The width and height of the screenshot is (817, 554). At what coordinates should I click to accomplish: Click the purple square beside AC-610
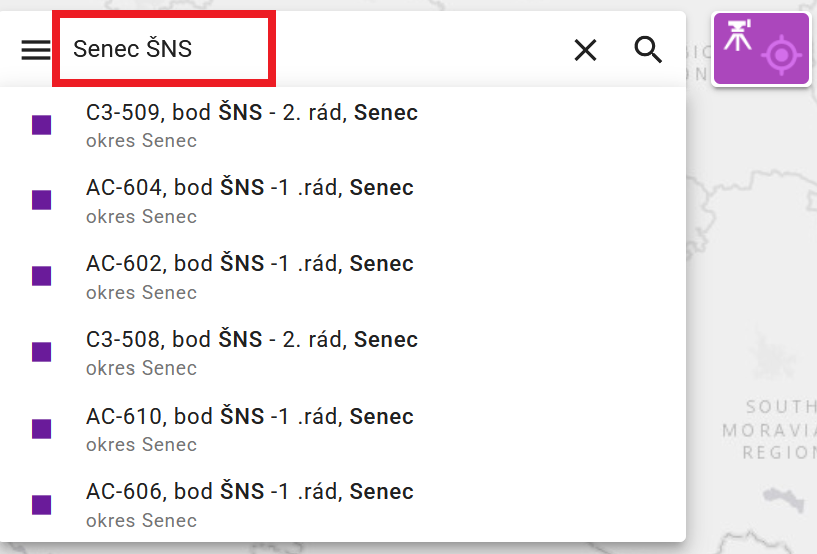click(x=41, y=428)
